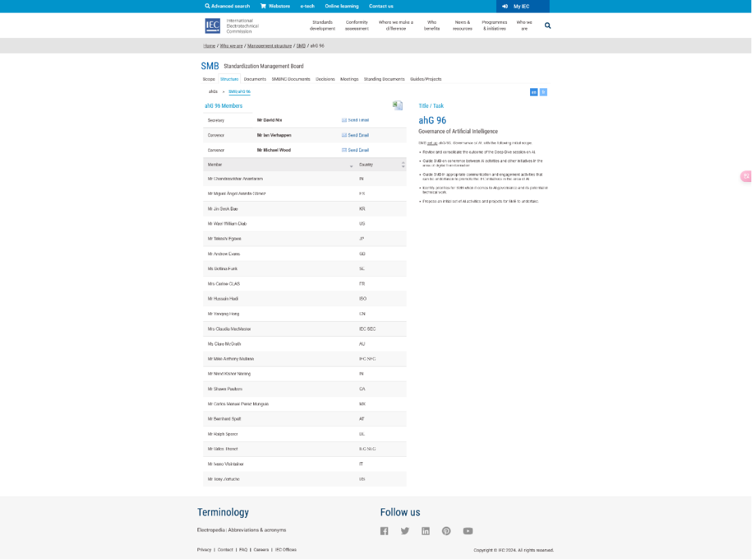The width and height of the screenshot is (752, 560).
Task: Switch language to English with 'en'
Action: click(533, 92)
